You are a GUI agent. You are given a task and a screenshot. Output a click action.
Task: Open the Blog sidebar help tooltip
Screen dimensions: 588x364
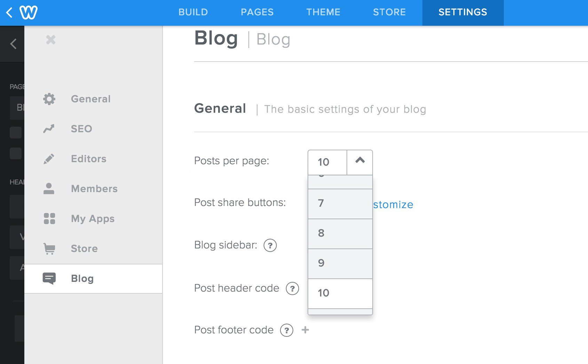coord(270,245)
